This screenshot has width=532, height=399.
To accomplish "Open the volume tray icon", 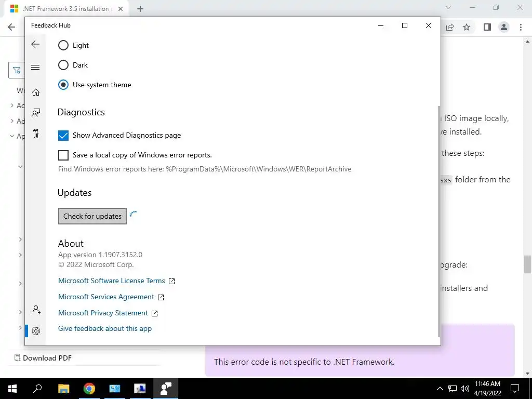I will 465,389.
